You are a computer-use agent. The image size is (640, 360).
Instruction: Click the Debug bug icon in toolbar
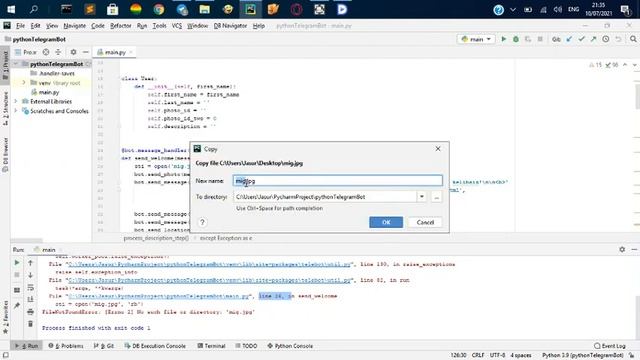tap(516, 39)
